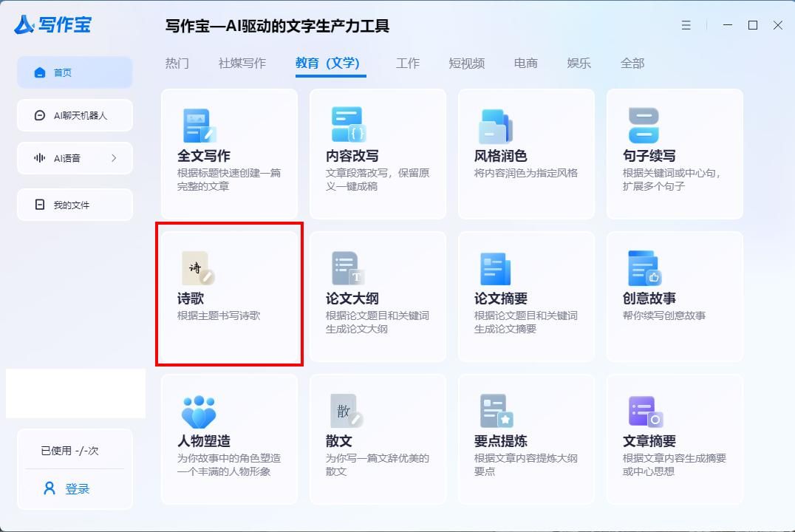Click the 论文大纲 outline icon

[348, 268]
